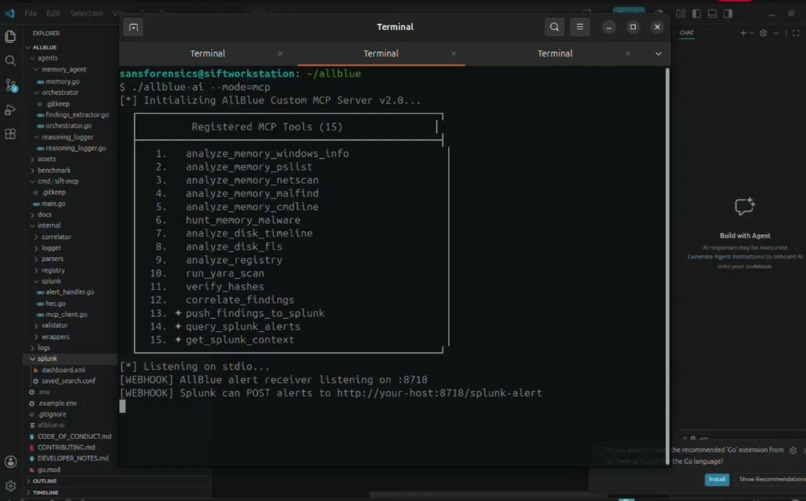Click the saved_search.conf gear file icon
Image resolution: width=806 pixels, height=501 pixels.
(x=35, y=381)
